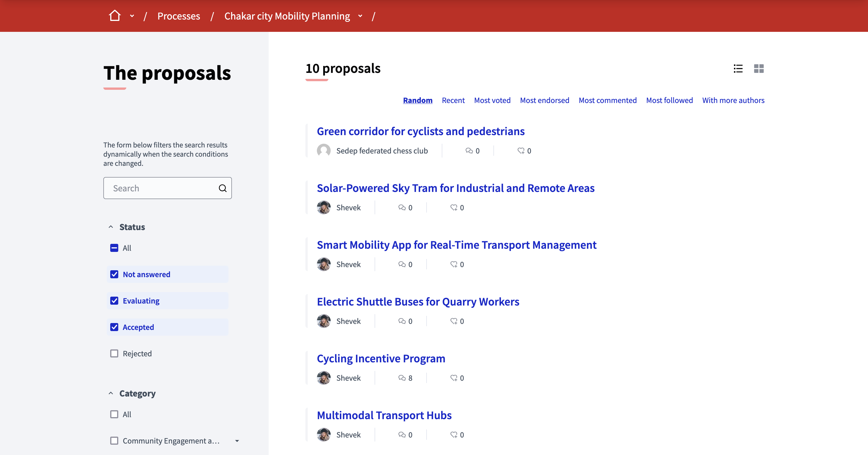Collapse the Status filter section
This screenshot has height=455, width=868.
(x=111, y=227)
